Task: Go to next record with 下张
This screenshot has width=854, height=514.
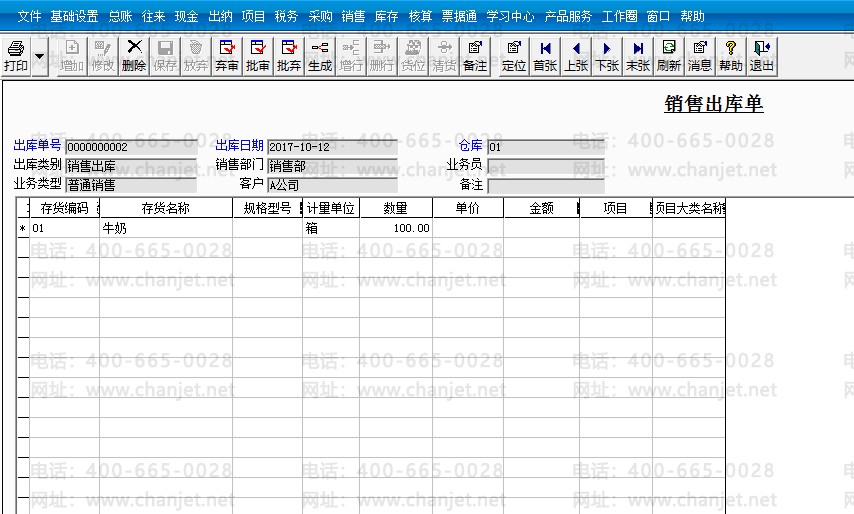Action: click(x=607, y=57)
